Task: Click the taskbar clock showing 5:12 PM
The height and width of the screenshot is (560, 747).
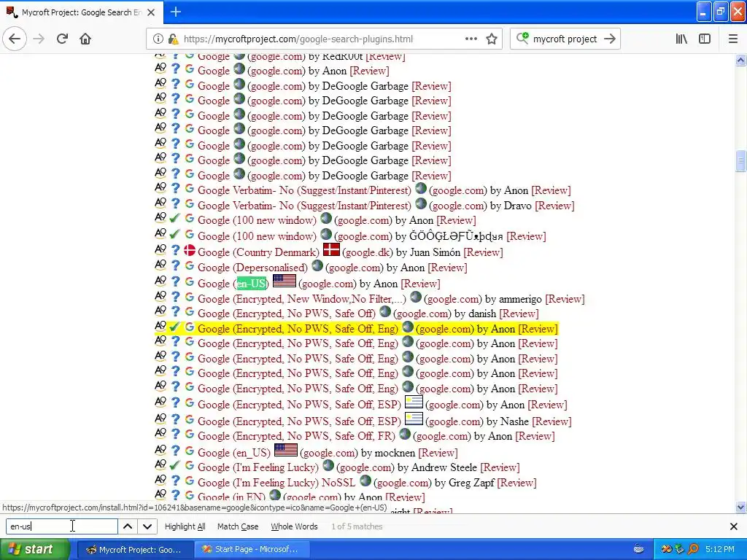Action: point(720,550)
